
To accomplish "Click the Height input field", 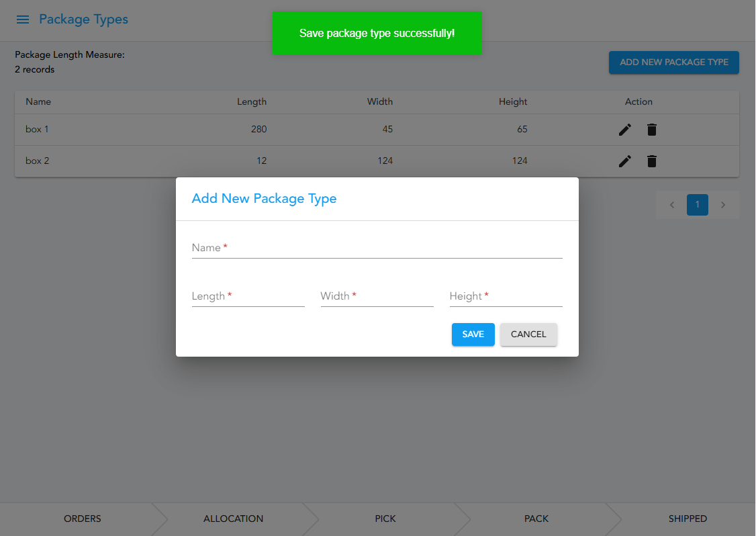I will (x=505, y=297).
